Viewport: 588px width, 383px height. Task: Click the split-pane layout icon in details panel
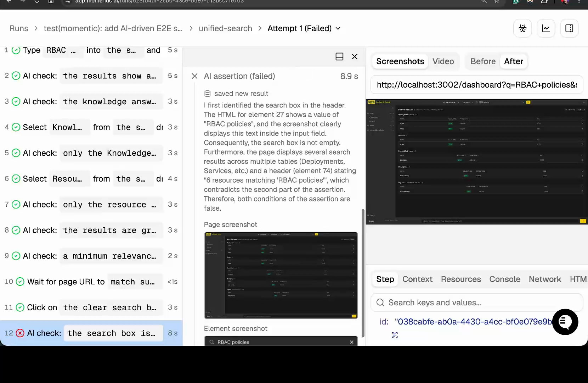coord(339,57)
